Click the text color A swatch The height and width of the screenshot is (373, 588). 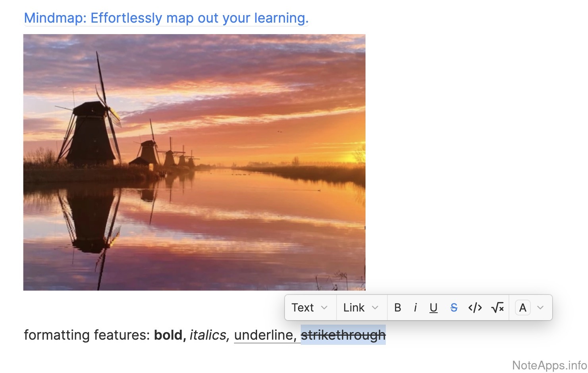522,308
